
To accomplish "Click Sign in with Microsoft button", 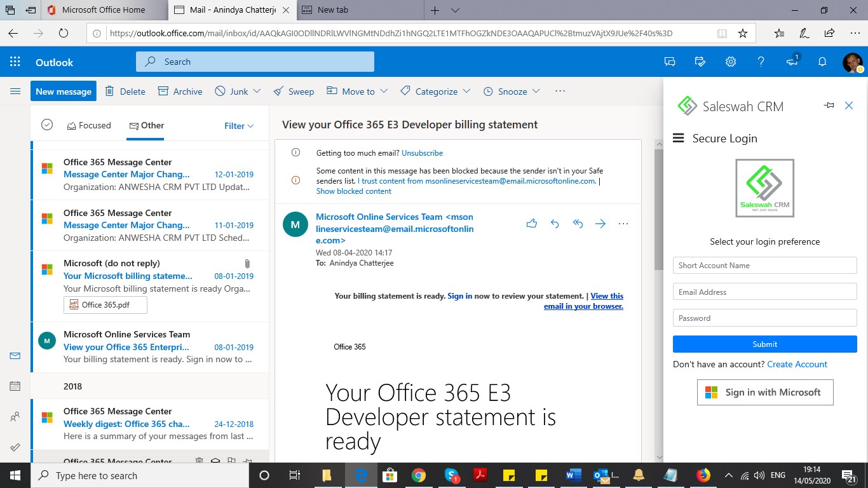I will (765, 392).
